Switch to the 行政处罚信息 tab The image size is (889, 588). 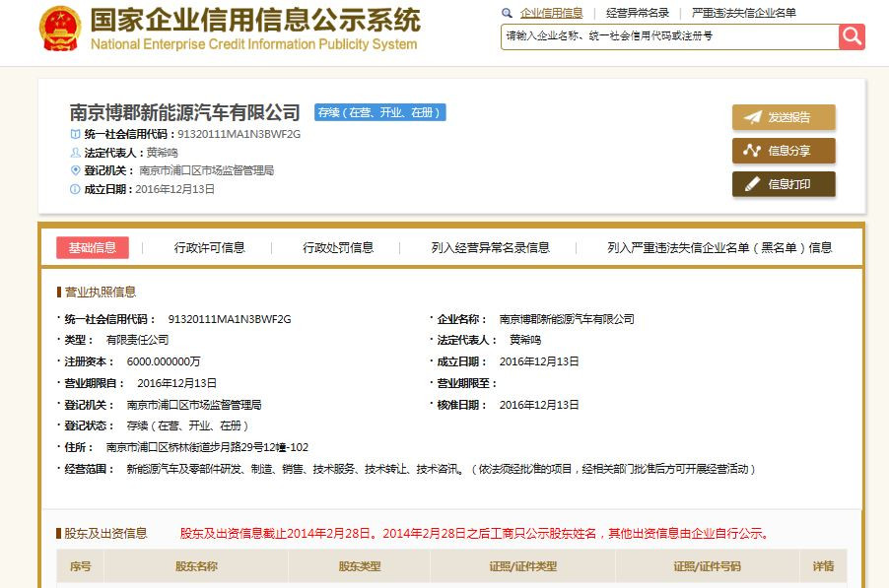click(x=338, y=247)
